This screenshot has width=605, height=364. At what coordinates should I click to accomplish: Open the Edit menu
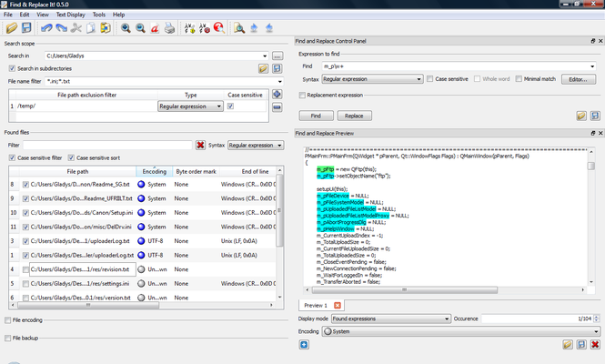25,15
